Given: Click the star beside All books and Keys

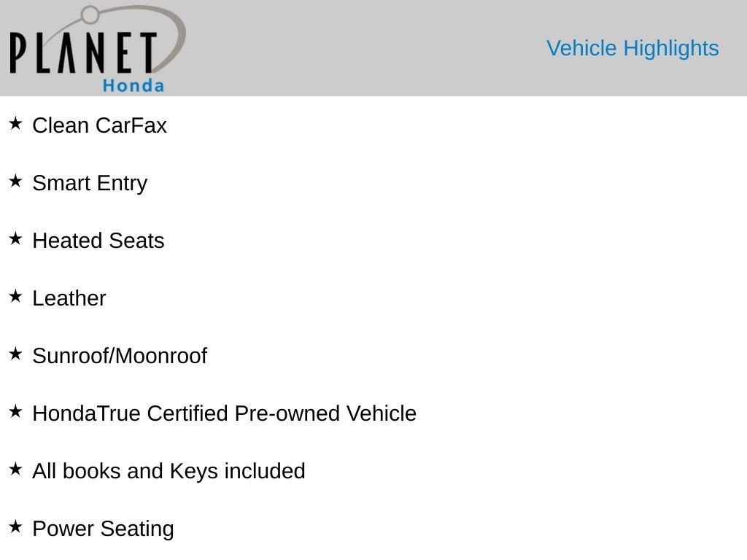Looking at the screenshot, I should point(15,469).
